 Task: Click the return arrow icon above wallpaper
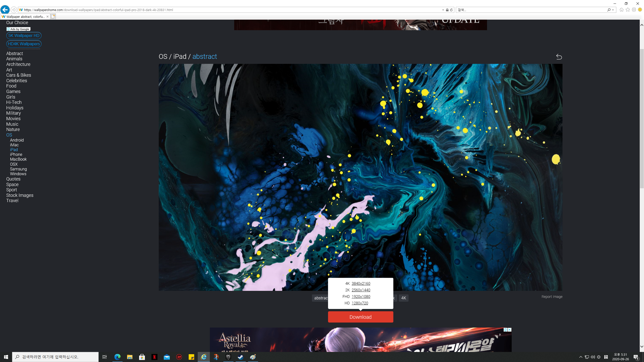click(559, 57)
